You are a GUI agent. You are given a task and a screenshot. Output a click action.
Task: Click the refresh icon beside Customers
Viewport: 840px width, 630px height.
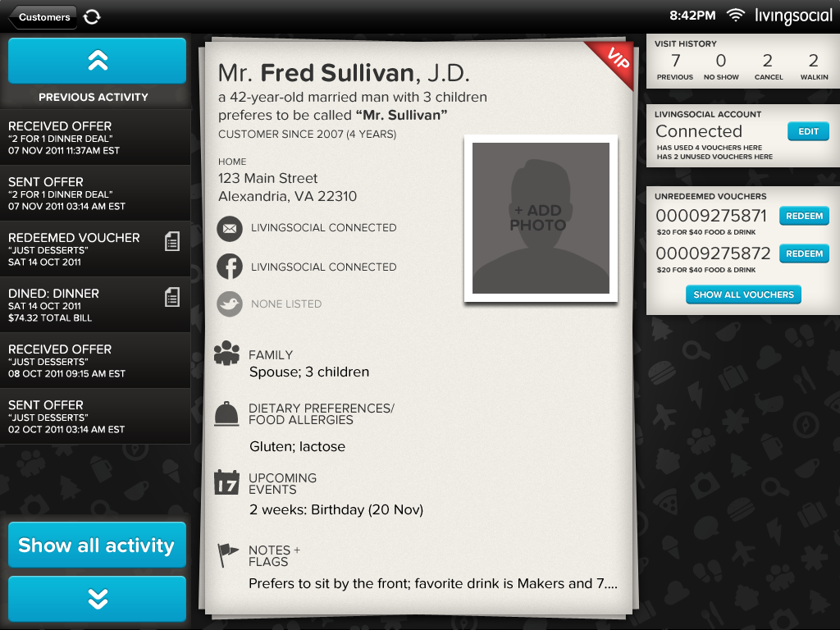(92, 16)
